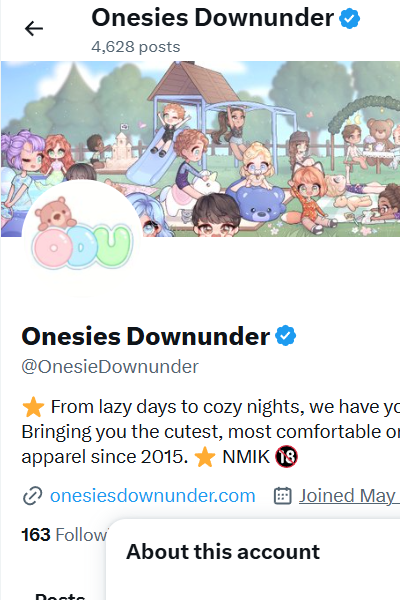Click the 4,628 posts count

136,47
